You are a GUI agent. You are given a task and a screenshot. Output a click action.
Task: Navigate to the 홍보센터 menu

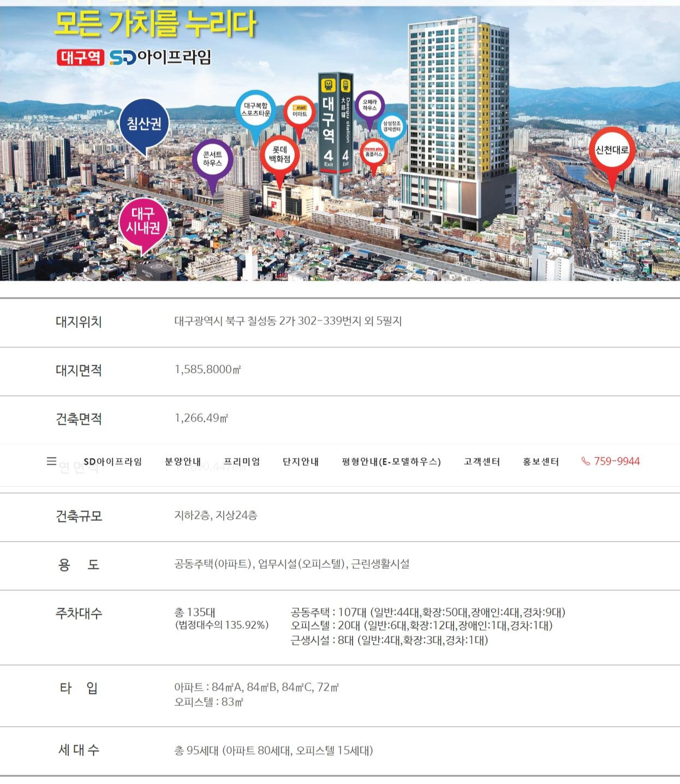(541, 462)
